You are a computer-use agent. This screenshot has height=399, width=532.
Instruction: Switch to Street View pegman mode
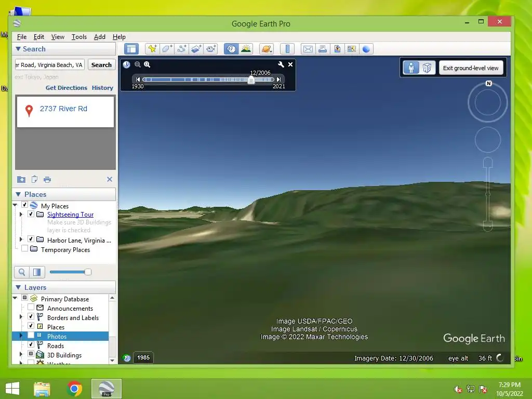tap(411, 68)
